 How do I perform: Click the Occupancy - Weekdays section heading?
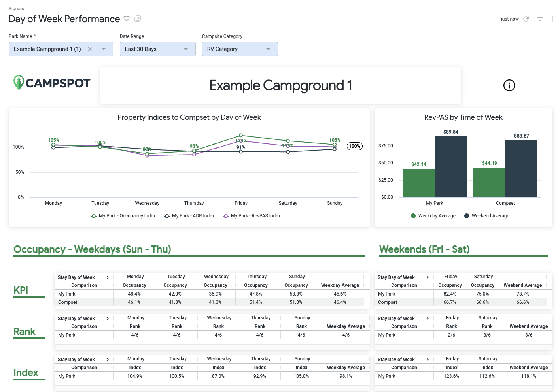pyautogui.click(x=92, y=249)
